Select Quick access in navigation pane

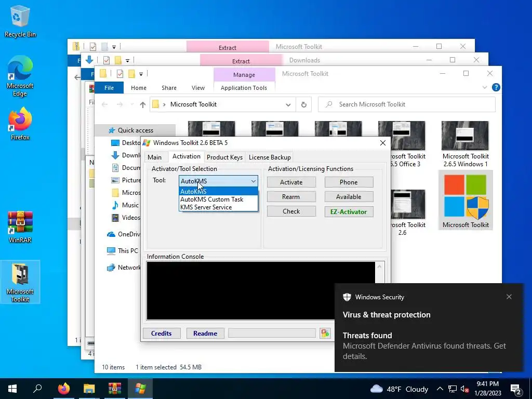click(x=135, y=130)
